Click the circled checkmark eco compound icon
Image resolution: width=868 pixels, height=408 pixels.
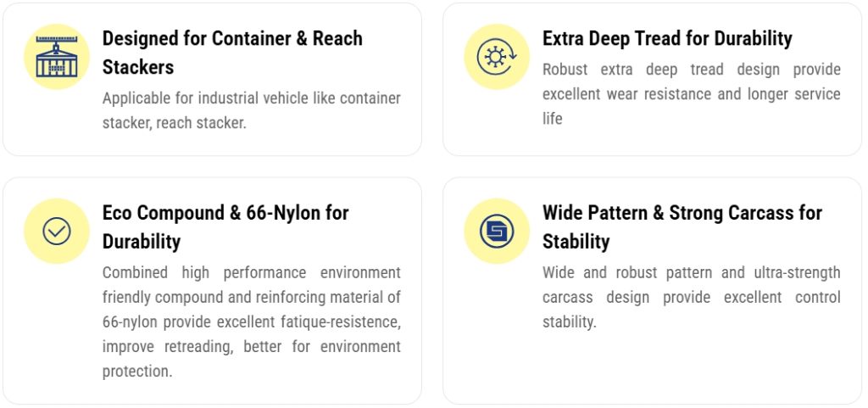57,231
